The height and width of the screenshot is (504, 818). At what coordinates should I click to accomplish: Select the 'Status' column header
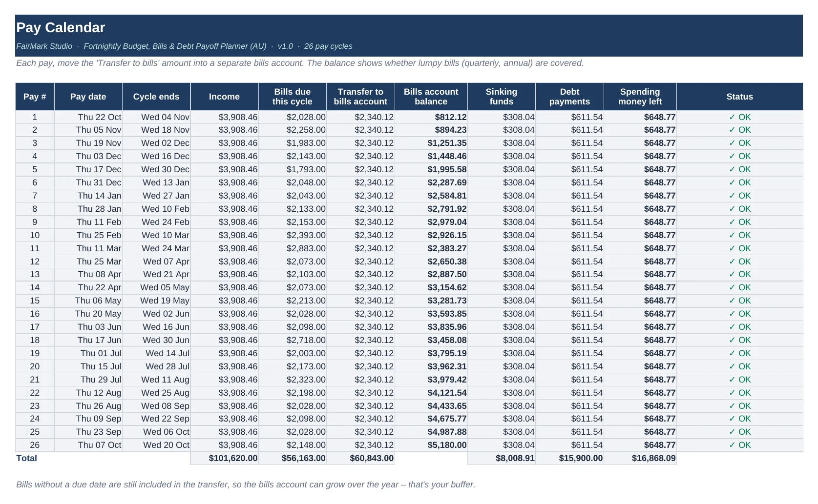pos(739,97)
